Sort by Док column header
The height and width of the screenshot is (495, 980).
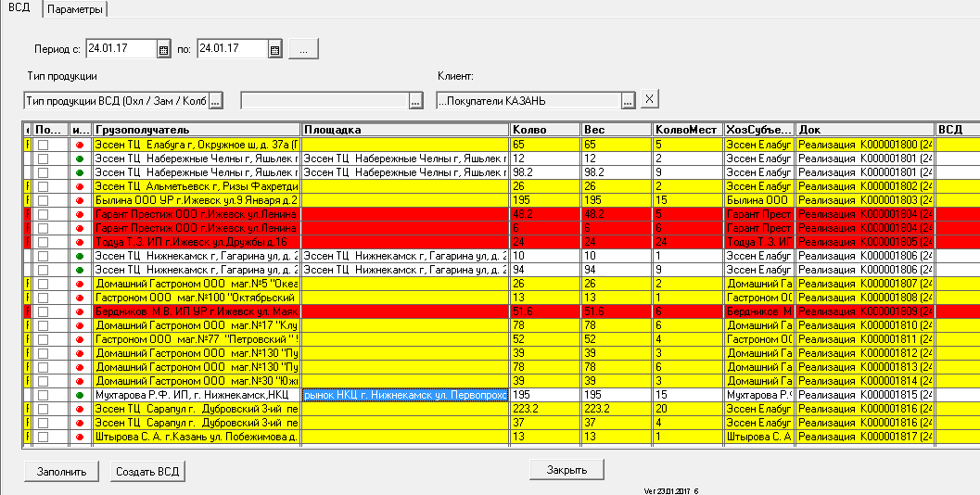[865, 130]
